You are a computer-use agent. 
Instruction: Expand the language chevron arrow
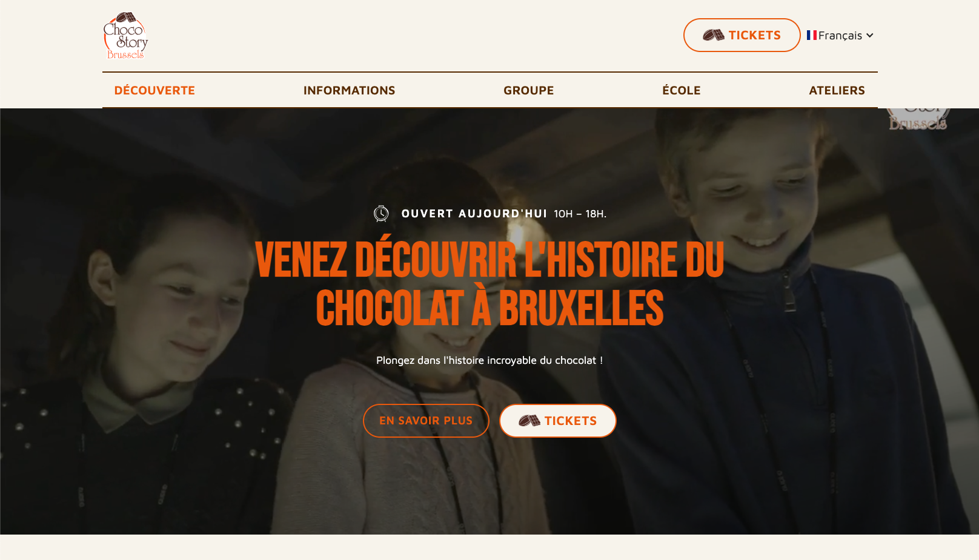(870, 35)
